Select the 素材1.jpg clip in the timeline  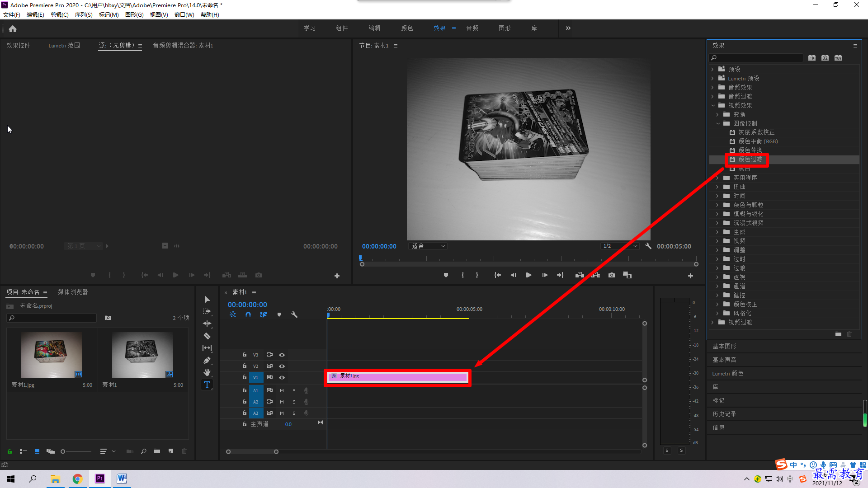click(x=397, y=377)
